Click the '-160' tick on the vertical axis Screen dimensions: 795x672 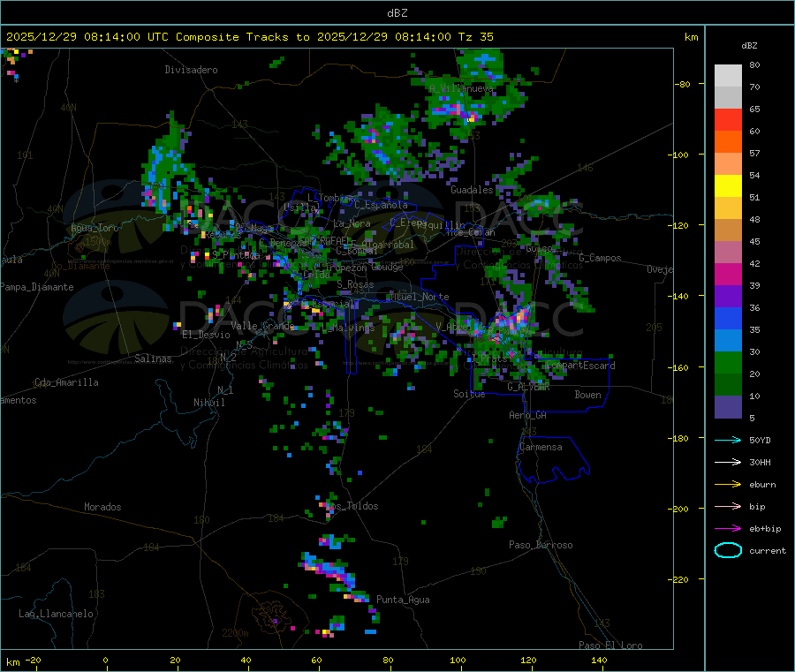pyautogui.click(x=680, y=367)
